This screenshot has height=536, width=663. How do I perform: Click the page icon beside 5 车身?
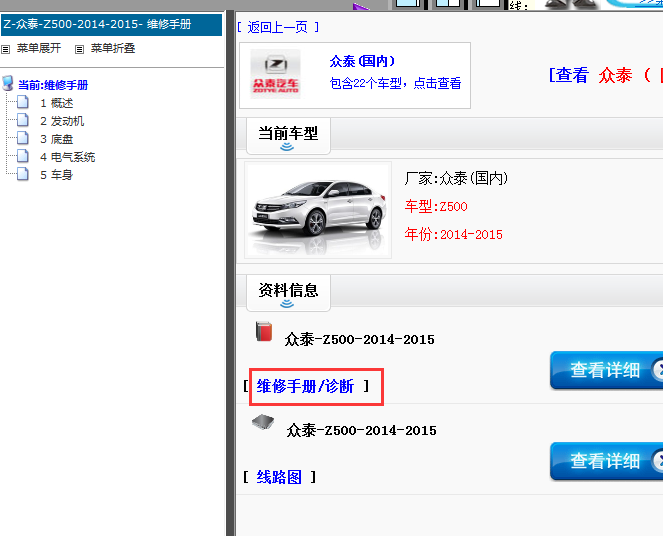[23, 174]
